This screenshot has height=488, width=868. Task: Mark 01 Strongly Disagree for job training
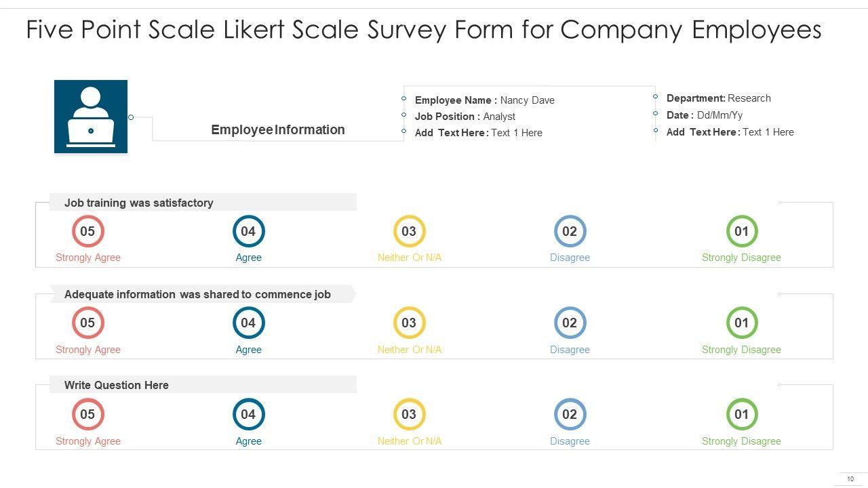click(741, 232)
